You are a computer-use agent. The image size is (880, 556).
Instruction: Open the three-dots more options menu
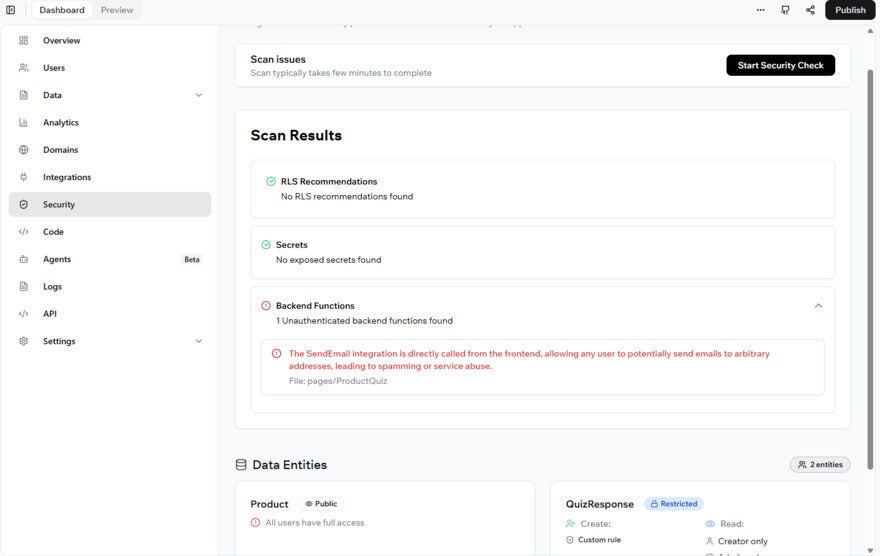[x=760, y=10]
